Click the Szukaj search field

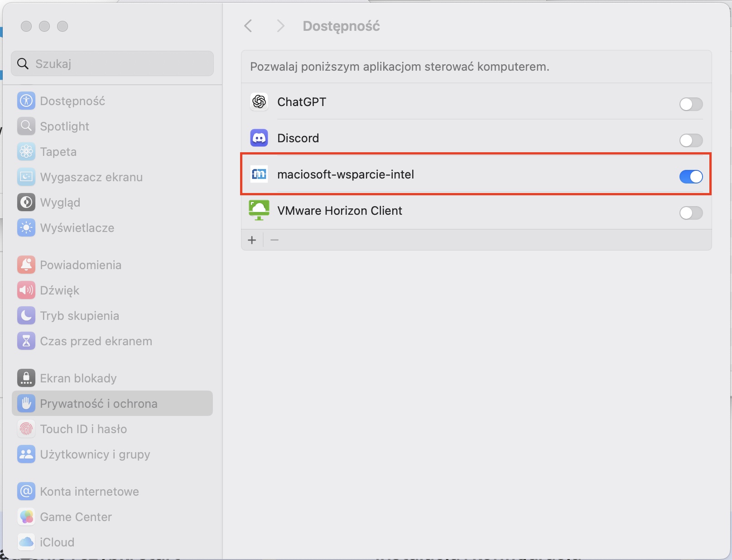[112, 64]
